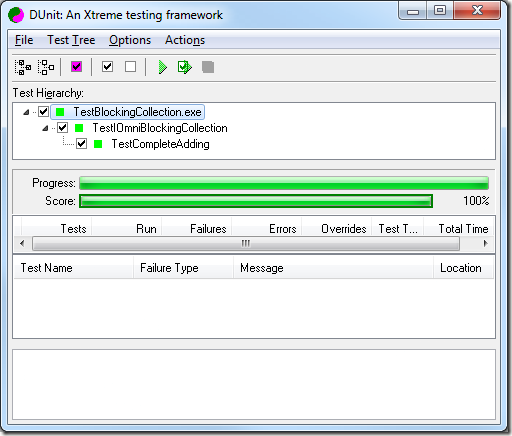The width and height of the screenshot is (512, 436).
Task: Click the Location column header
Action: pos(463,268)
